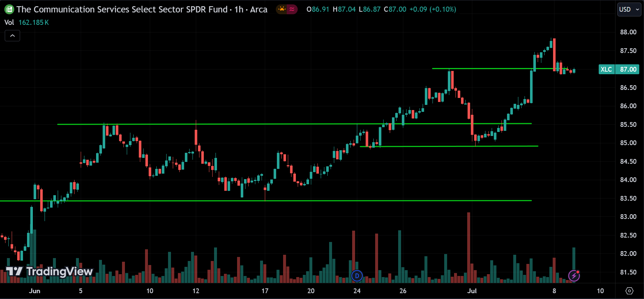Click the L86.87 low value
644x299 pixels.
pos(370,10)
